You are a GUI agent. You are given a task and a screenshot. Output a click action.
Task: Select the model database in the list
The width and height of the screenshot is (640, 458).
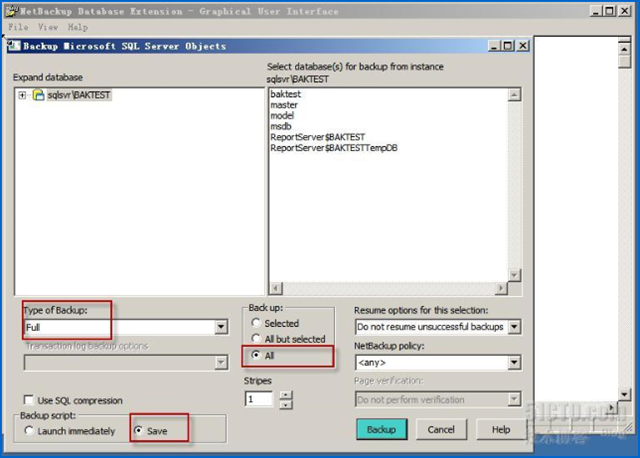point(282,116)
